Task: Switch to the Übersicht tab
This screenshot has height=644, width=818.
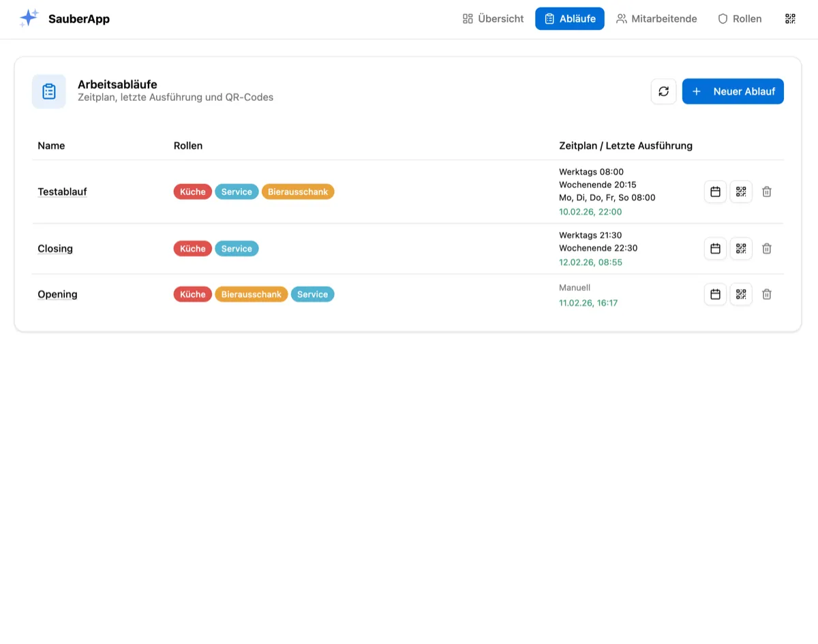Action: (x=492, y=18)
